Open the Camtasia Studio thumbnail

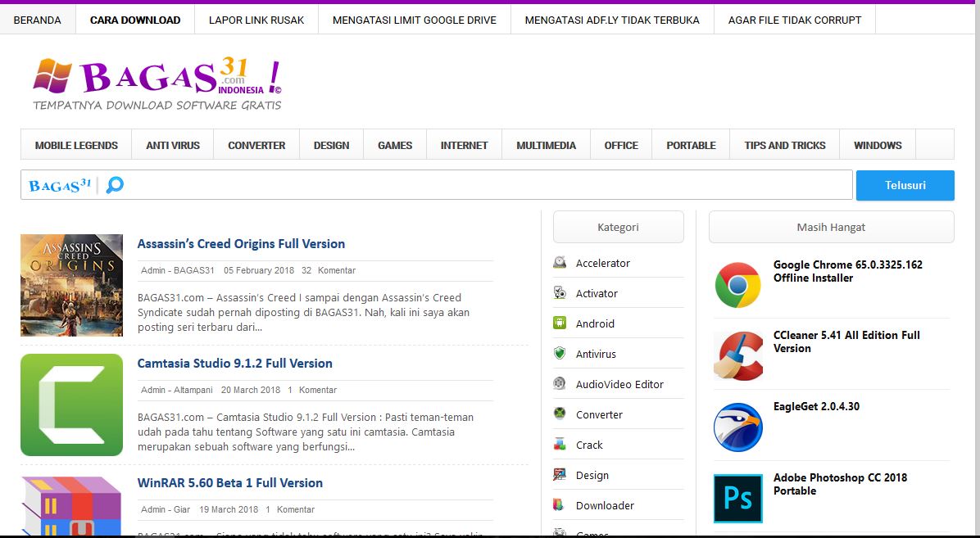click(71, 405)
